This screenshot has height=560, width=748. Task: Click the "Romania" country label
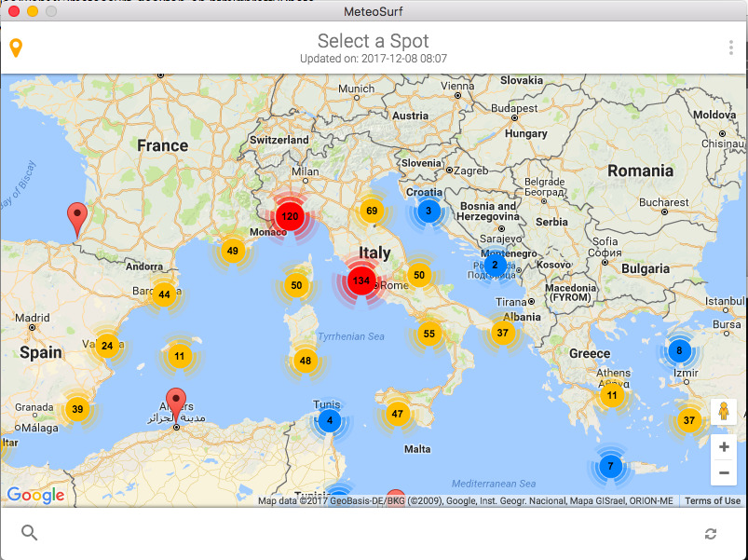[x=640, y=171]
